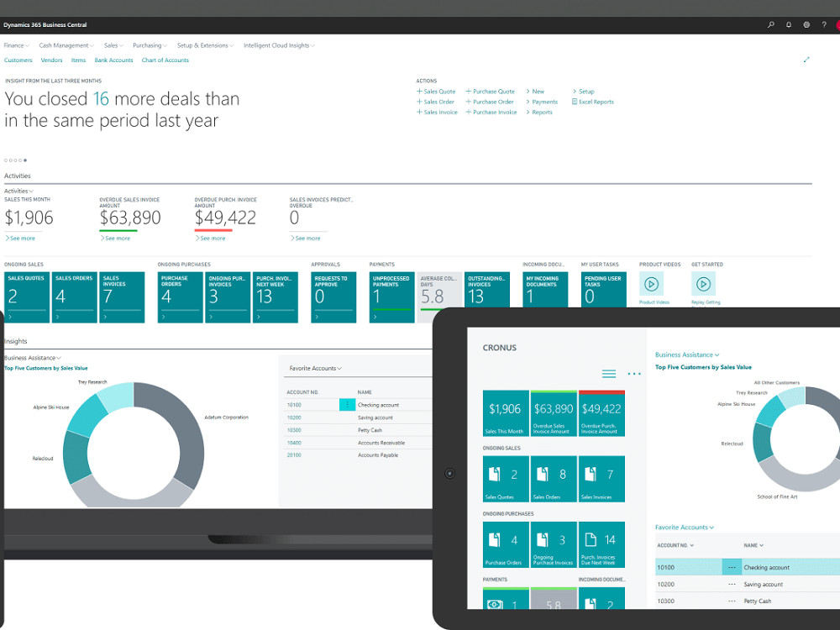Select Bank Accounts in the navigation bar

[x=113, y=60]
